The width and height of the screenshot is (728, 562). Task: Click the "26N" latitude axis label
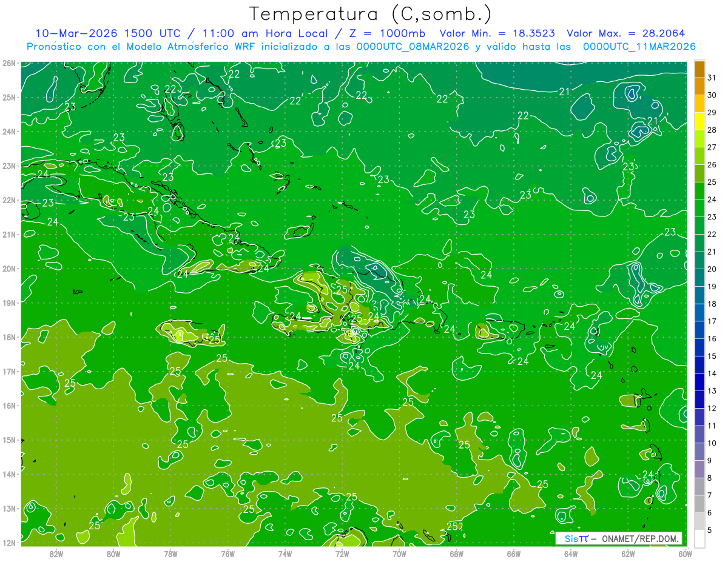(8, 63)
